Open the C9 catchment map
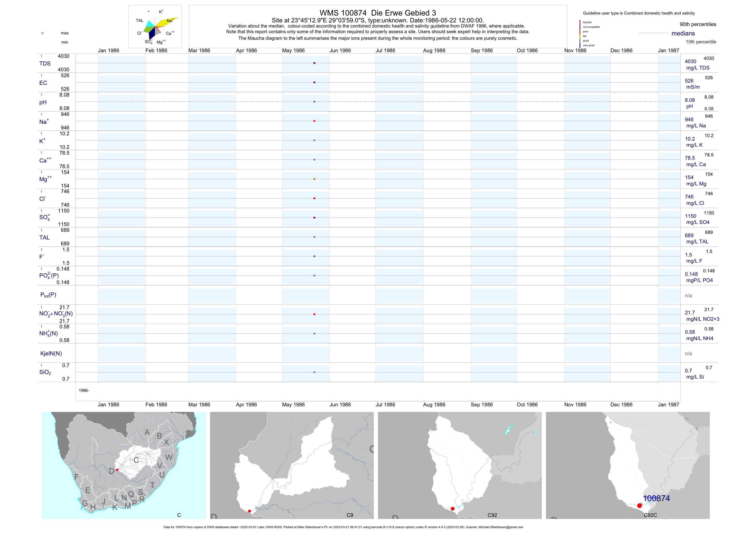Screen dimensions: 756x535 292,465
